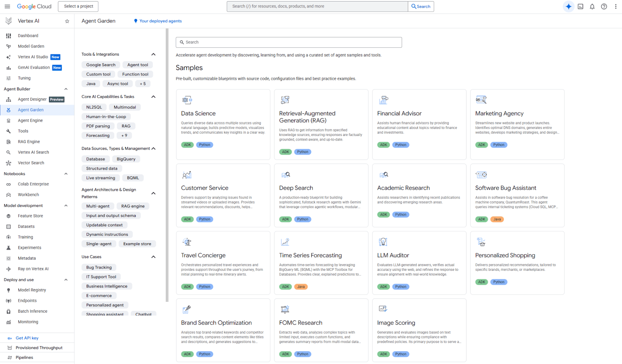Click the Vector Search icon
622x364 pixels.
pos(9,163)
